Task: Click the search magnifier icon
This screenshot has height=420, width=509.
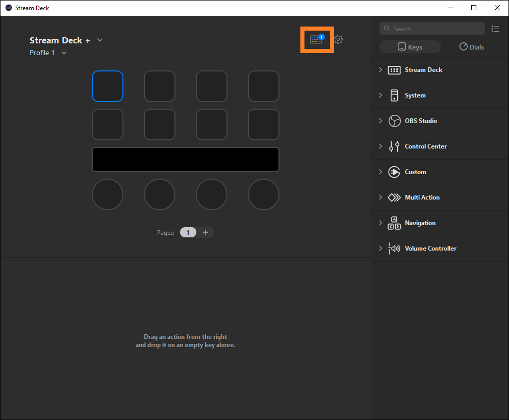Action: [387, 29]
